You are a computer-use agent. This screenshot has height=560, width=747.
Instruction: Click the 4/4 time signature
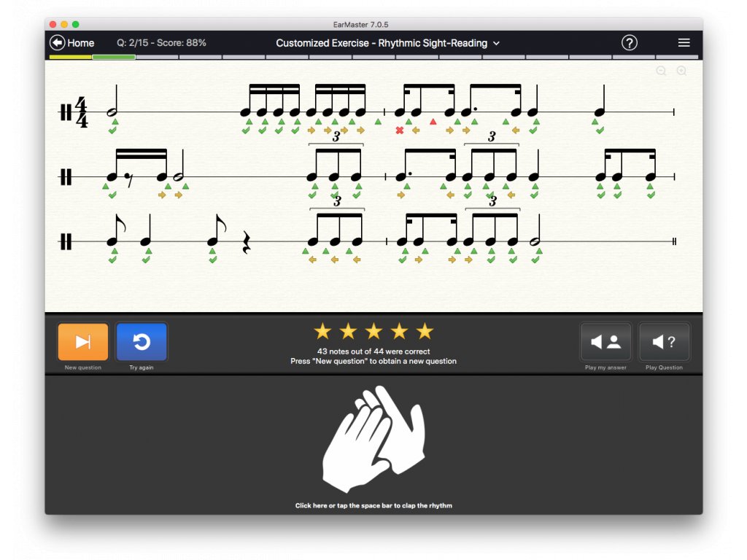[82, 112]
